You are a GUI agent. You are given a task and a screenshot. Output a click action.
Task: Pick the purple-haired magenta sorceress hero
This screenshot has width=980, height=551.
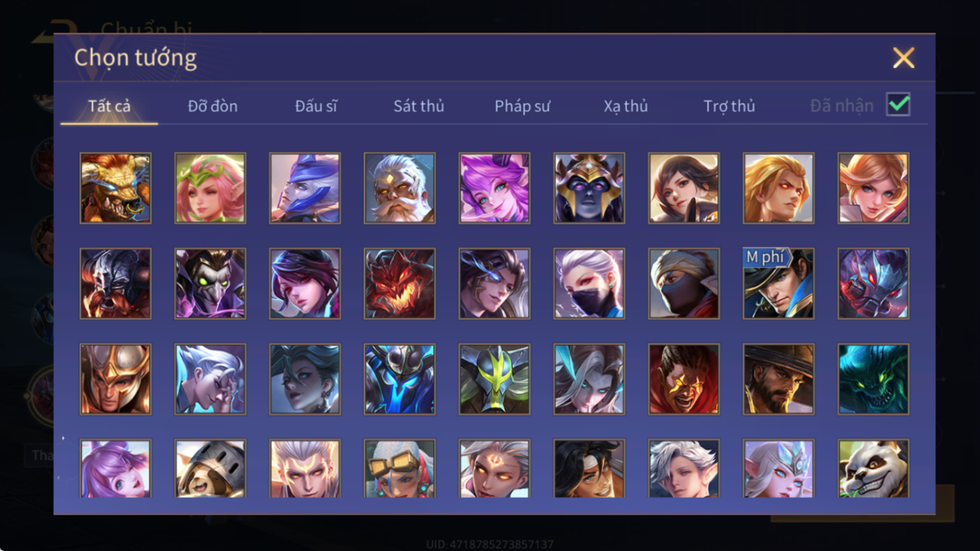[x=495, y=188]
